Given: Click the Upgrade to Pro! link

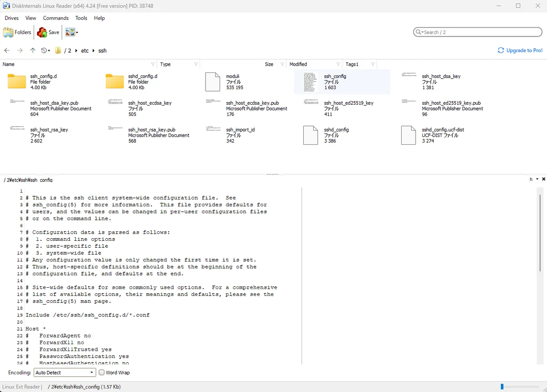Looking at the screenshot, I should pos(520,51).
